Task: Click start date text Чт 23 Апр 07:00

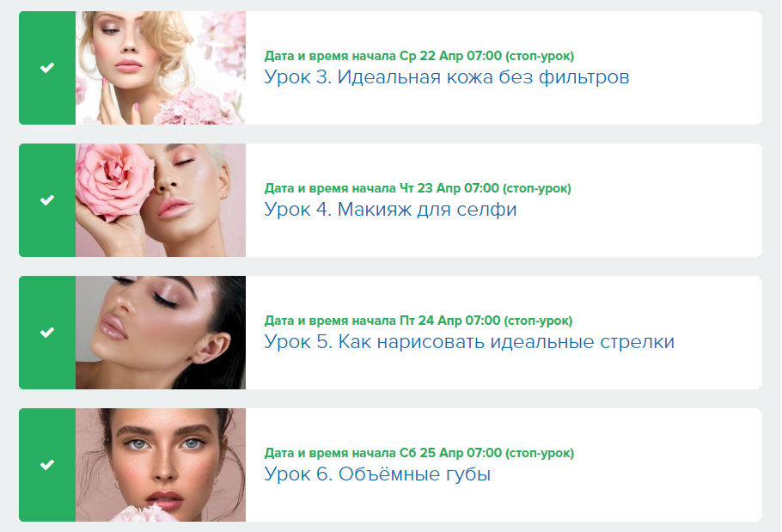Action: (x=449, y=188)
